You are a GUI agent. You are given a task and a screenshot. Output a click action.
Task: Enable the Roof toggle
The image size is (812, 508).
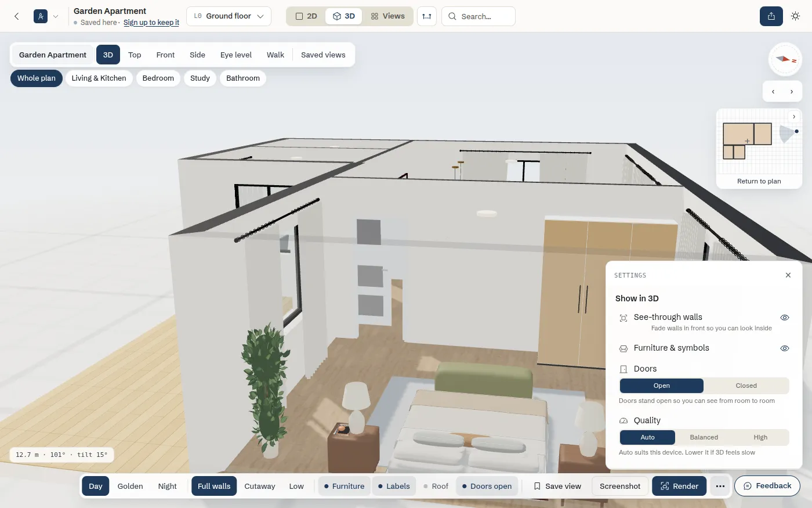click(x=436, y=486)
